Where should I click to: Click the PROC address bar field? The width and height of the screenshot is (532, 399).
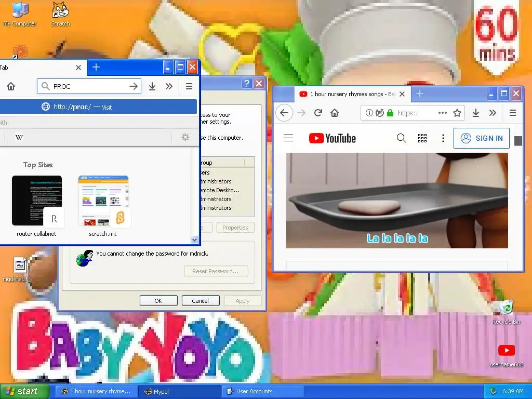[89, 87]
